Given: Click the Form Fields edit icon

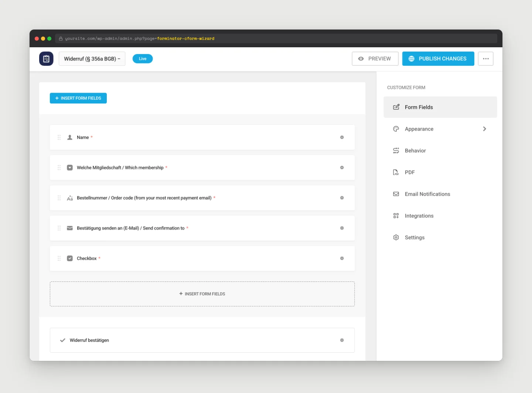Looking at the screenshot, I should 396,107.
